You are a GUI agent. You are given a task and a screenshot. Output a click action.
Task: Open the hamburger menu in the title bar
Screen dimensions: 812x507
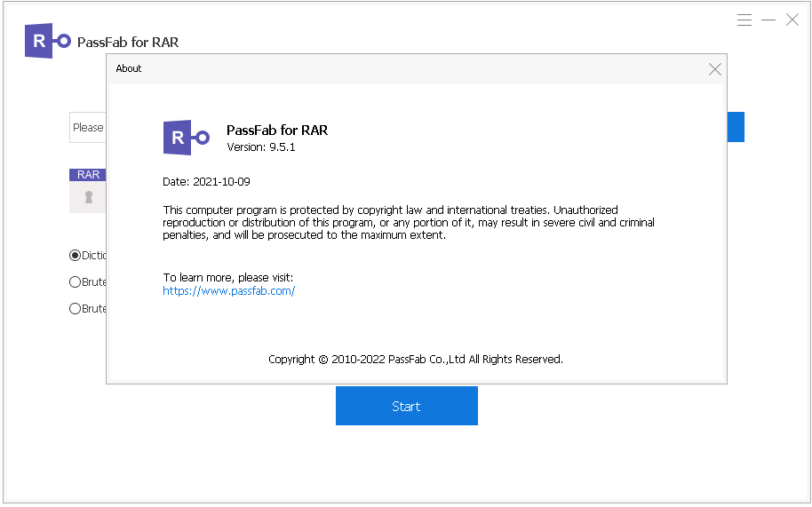[x=744, y=20]
